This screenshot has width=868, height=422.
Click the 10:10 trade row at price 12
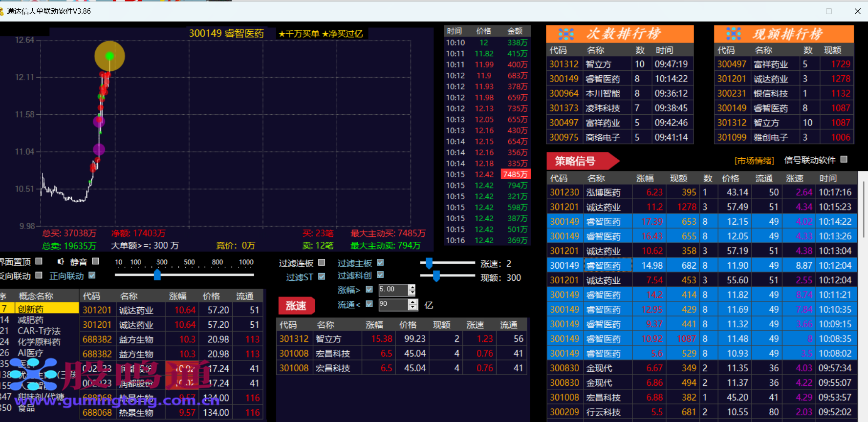(x=487, y=43)
